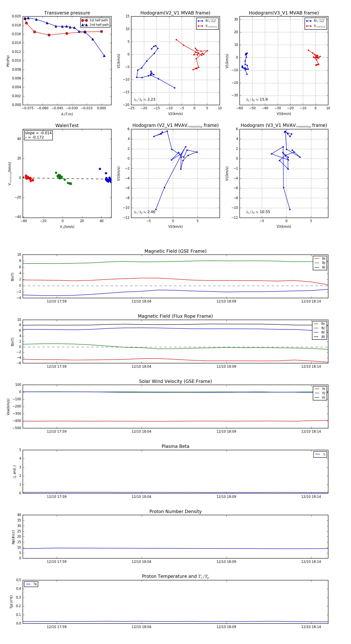
Task: Click the 'A (T·m)' x-axis label
Action: pos(67,114)
